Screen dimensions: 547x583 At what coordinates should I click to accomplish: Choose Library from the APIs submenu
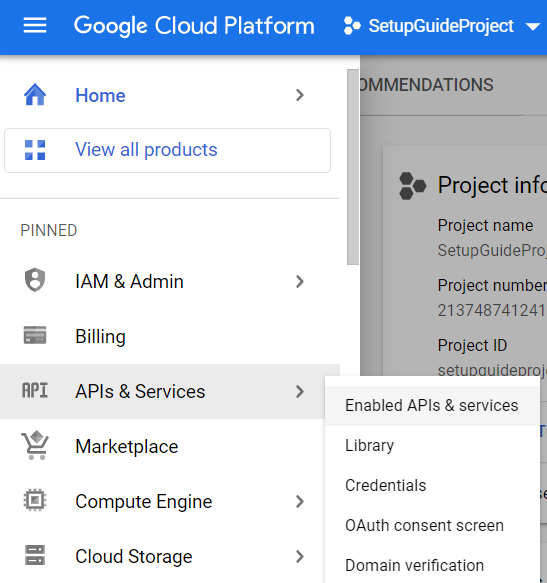[x=432, y=445]
